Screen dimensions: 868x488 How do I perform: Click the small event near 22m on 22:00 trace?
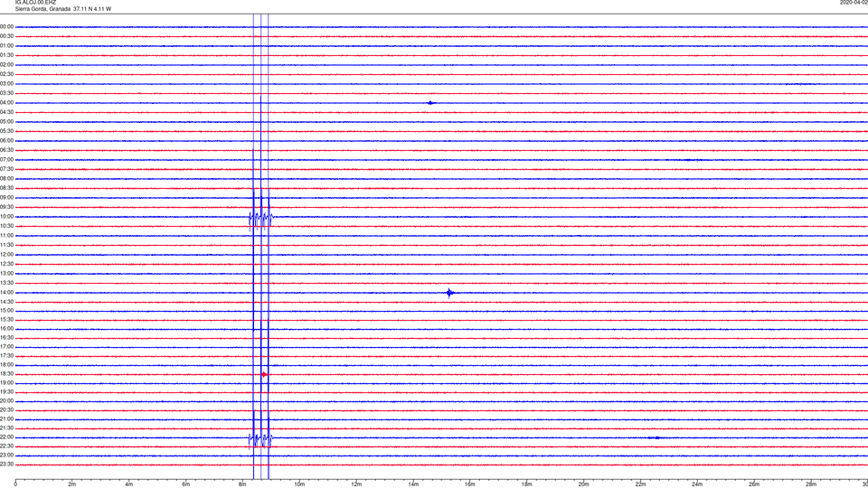point(655,437)
